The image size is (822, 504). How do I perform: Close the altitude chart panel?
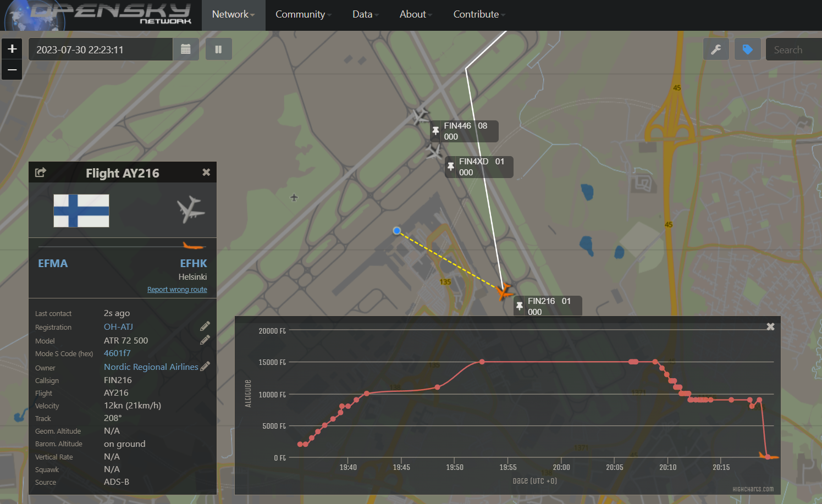(770, 326)
